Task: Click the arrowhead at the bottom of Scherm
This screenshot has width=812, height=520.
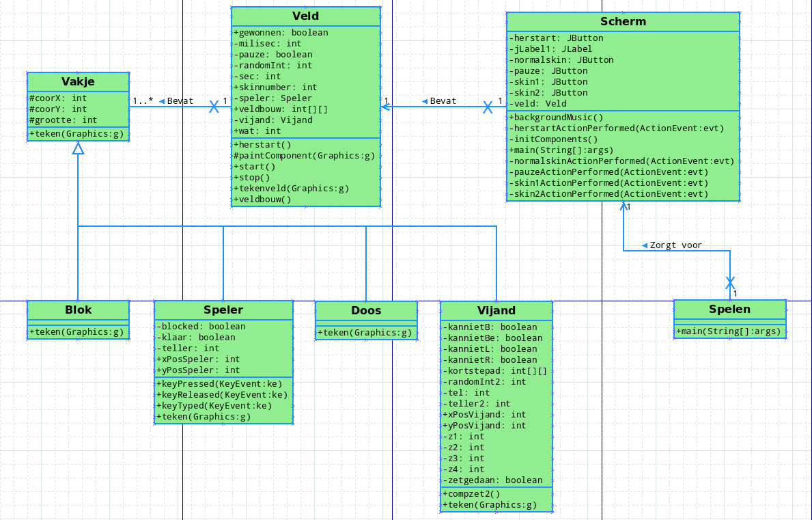Action: coord(623,205)
